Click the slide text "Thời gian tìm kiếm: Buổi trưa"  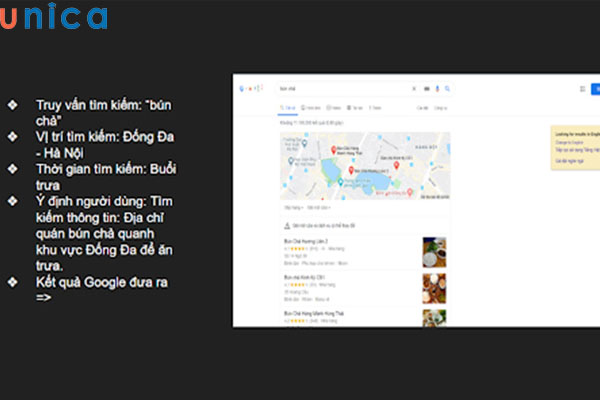(106, 177)
